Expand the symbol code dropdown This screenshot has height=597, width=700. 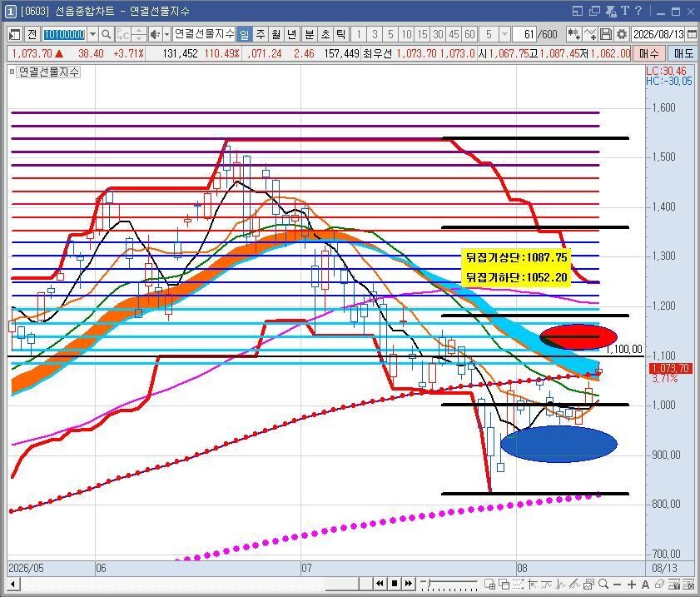coord(92,34)
